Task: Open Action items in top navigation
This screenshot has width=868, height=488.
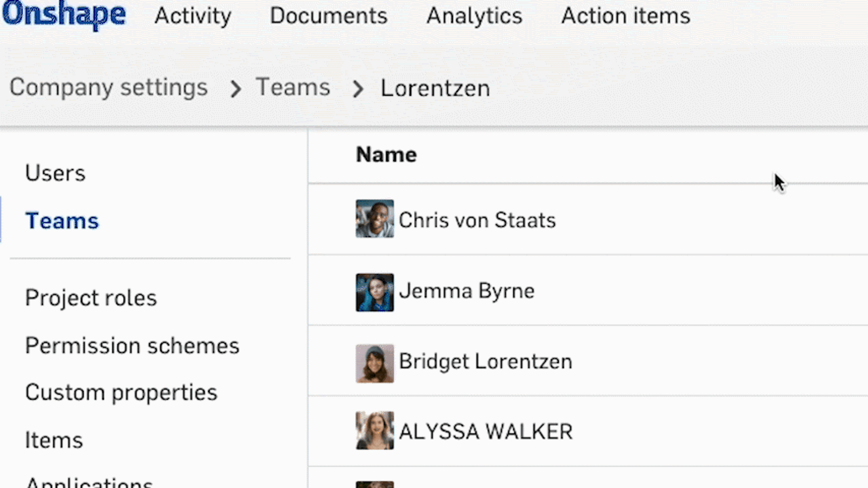Action: click(625, 16)
